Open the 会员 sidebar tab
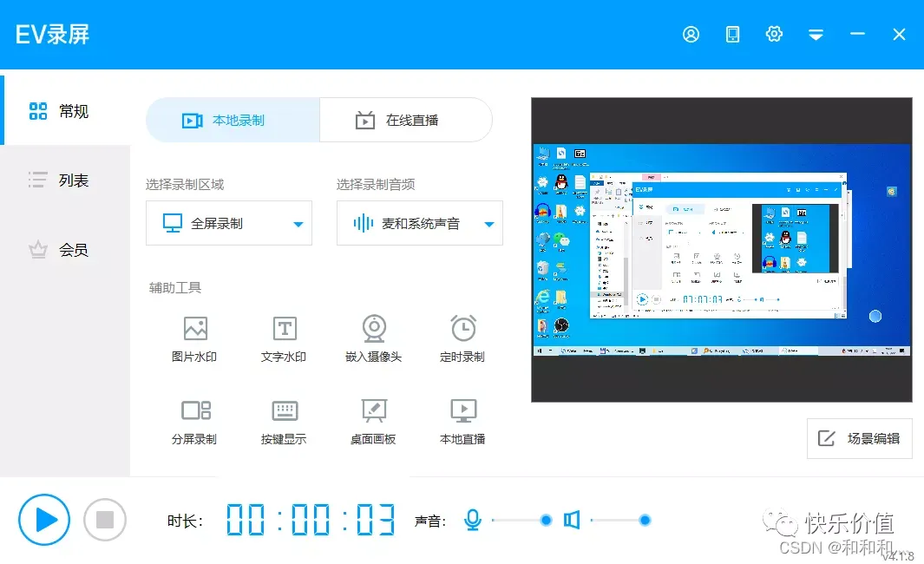The height and width of the screenshot is (564, 924). coord(65,249)
